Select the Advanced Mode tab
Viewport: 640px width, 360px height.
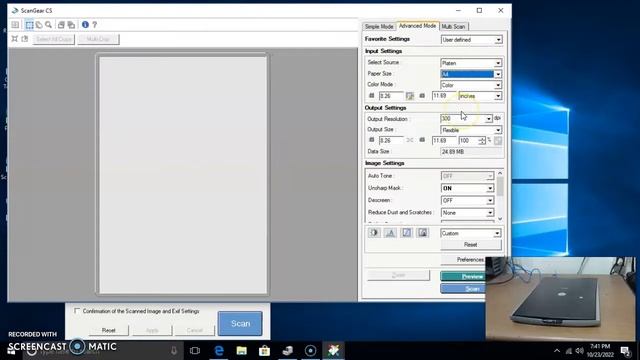click(417, 26)
